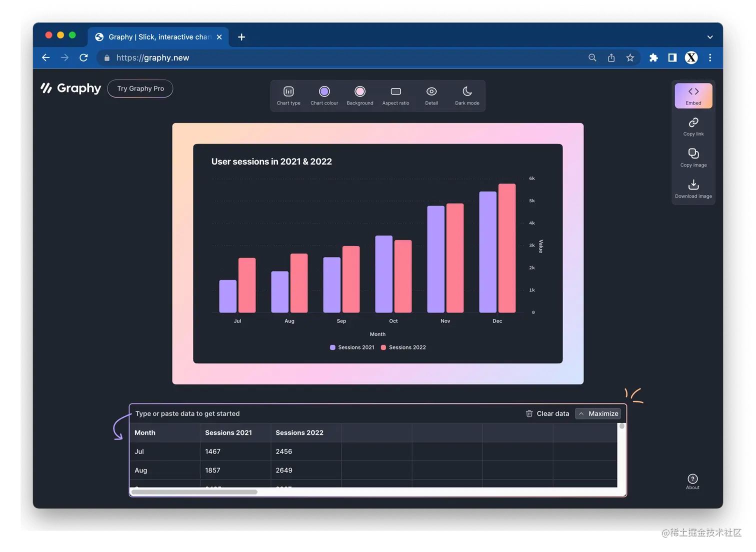The image size is (756, 552).
Task: Go back in browser history
Action: (46, 57)
